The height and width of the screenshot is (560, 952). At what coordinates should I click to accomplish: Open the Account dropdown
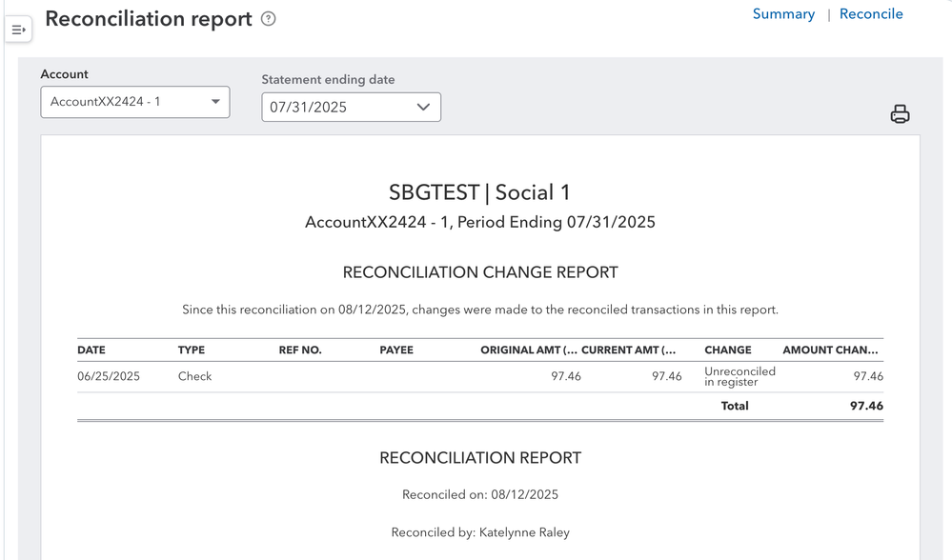pos(135,102)
